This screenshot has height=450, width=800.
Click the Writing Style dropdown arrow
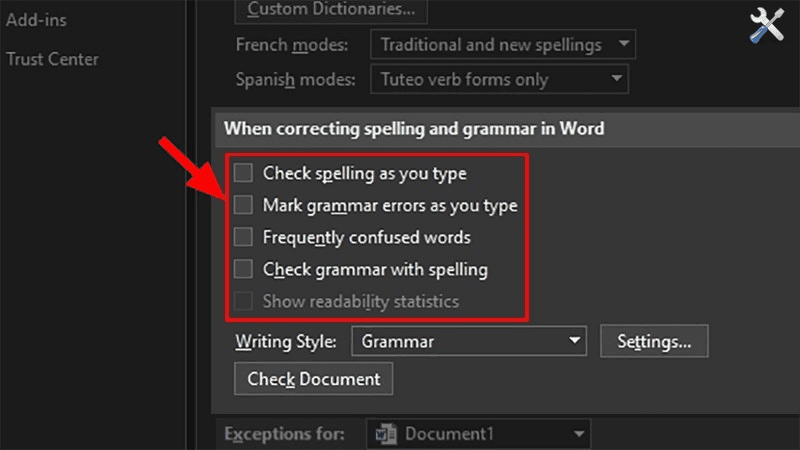(x=574, y=341)
